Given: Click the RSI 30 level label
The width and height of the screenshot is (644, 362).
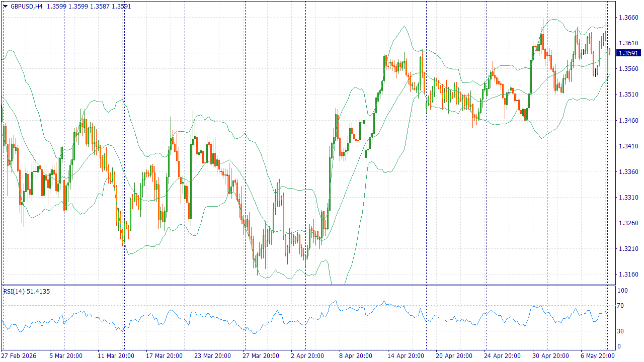Looking at the screenshot, I should (x=621, y=331).
